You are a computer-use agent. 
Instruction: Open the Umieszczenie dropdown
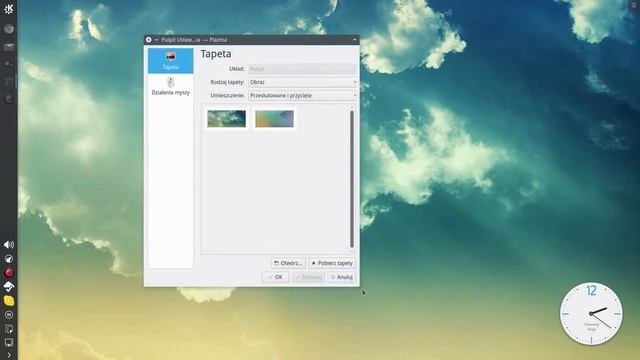pos(302,96)
